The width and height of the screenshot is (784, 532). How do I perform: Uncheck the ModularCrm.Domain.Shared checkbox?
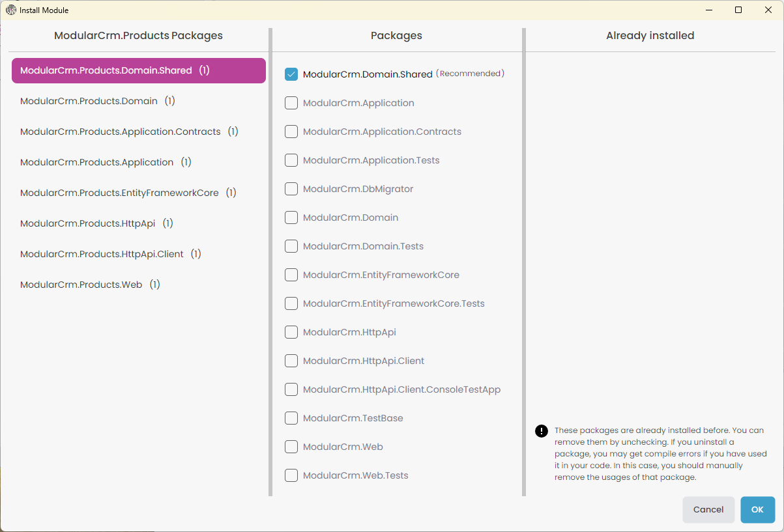click(x=291, y=74)
